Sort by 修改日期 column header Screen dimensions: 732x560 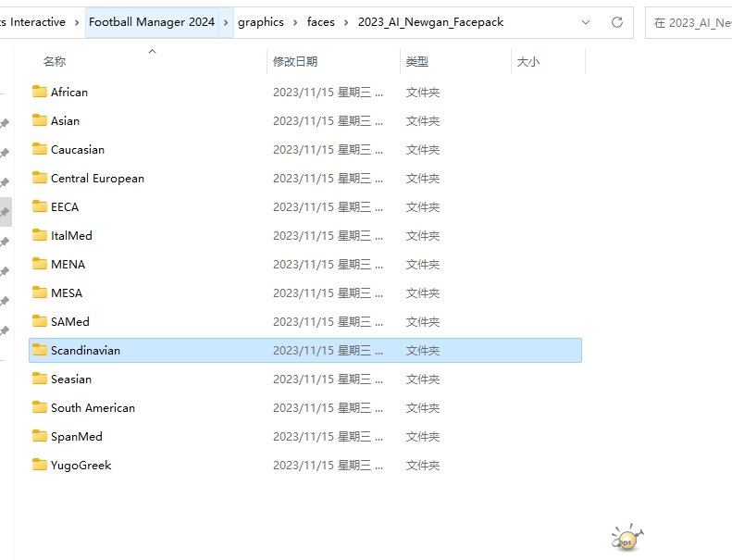(295, 62)
